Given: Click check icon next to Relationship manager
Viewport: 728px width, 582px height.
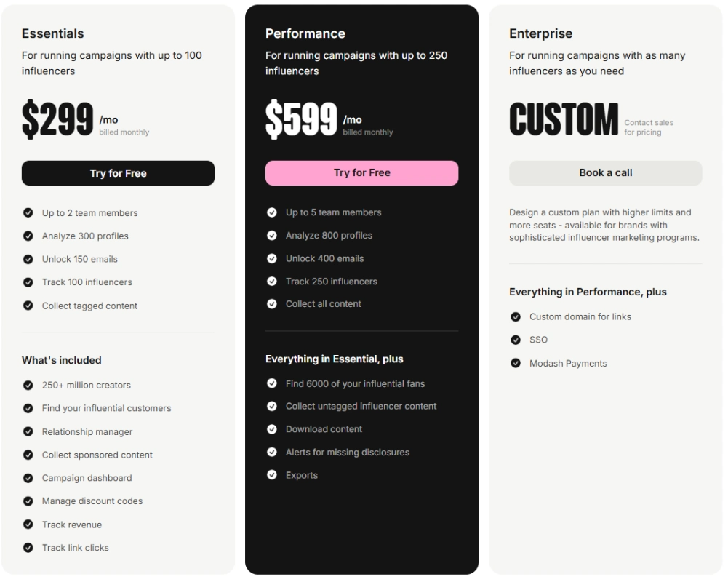Looking at the screenshot, I should click(28, 431).
